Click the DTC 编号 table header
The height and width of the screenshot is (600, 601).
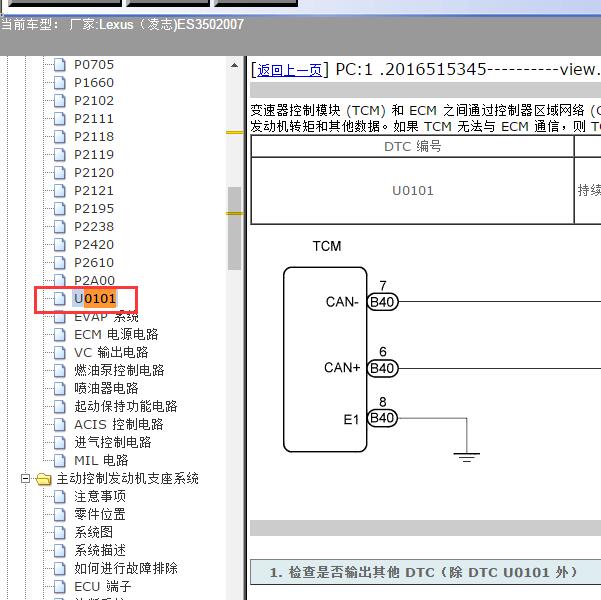pyautogui.click(x=412, y=146)
